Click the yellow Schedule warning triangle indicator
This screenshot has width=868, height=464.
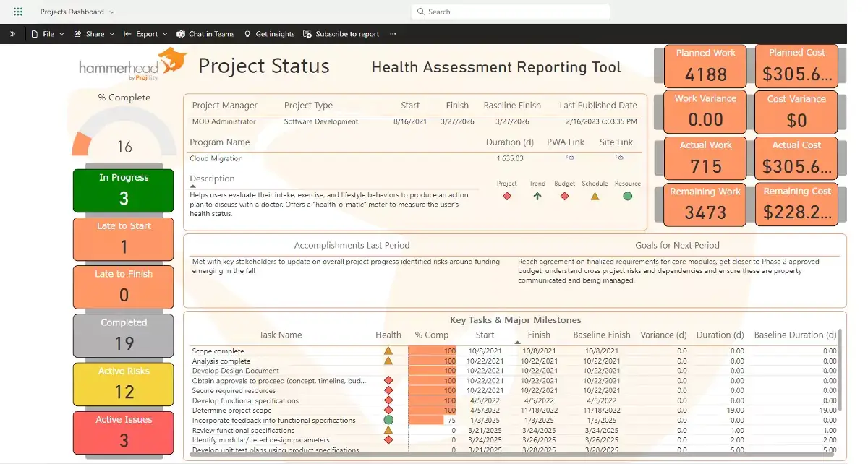pos(595,195)
